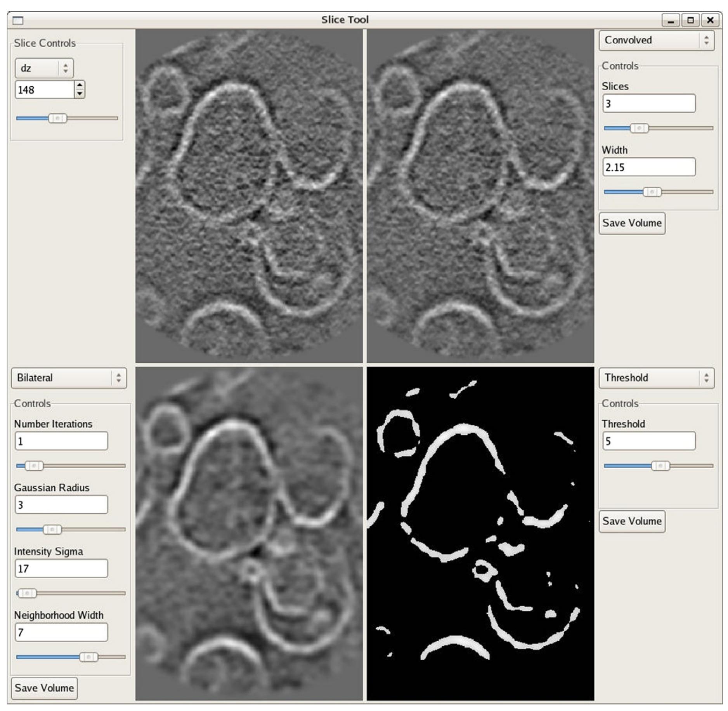Click Save Volume under Convolved controls
This screenshot has height=711, width=728.
[631, 223]
